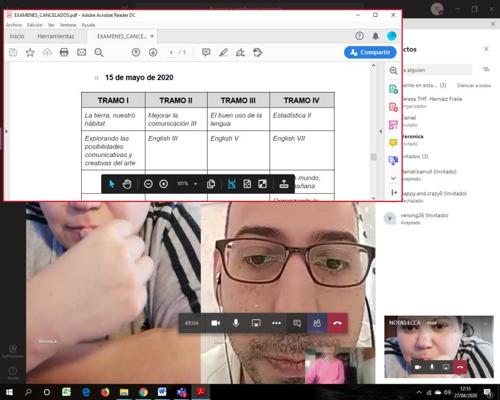The width and height of the screenshot is (500, 400).
Task: Open Microsoft Teams from the taskbar
Action: 182,392
